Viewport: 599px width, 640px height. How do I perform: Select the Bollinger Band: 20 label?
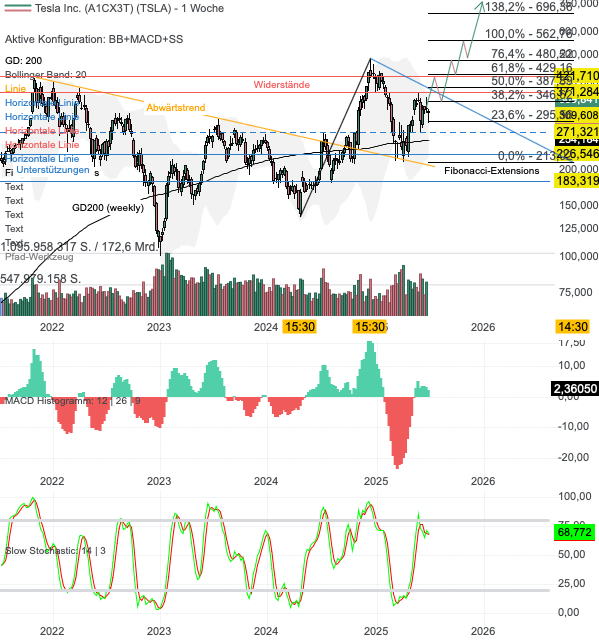coord(46,74)
